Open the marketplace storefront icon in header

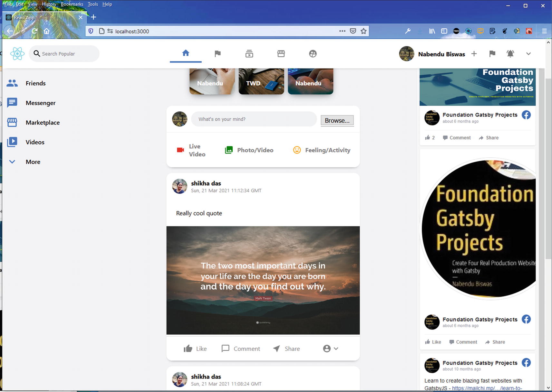pos(281,54)
